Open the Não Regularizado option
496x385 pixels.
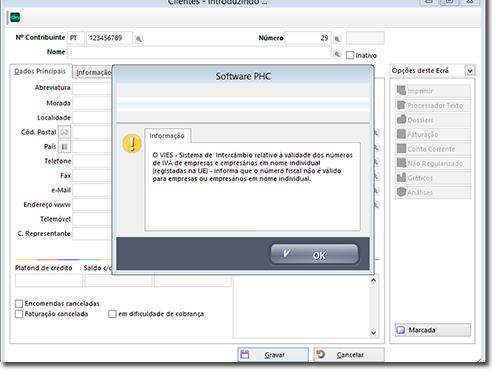(433, 163)
